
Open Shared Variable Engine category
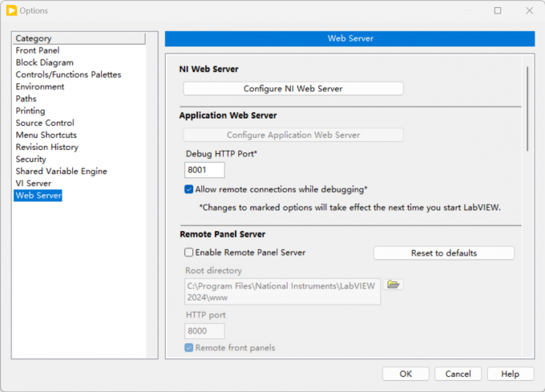[61, 171]
